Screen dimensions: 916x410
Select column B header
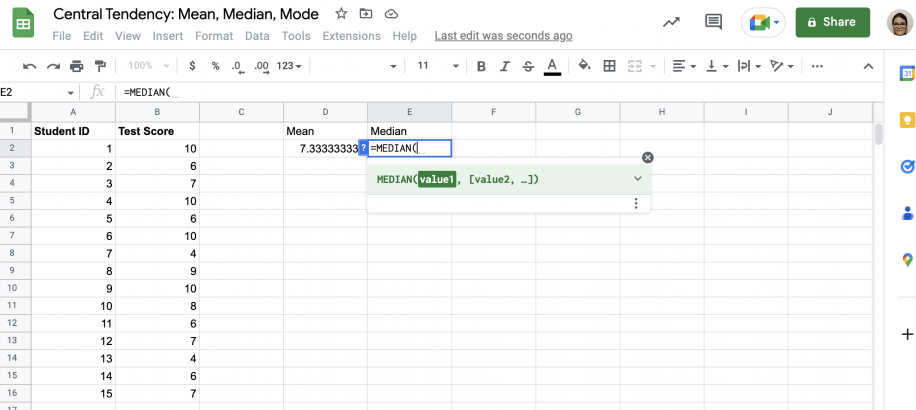tap(157, 112)
